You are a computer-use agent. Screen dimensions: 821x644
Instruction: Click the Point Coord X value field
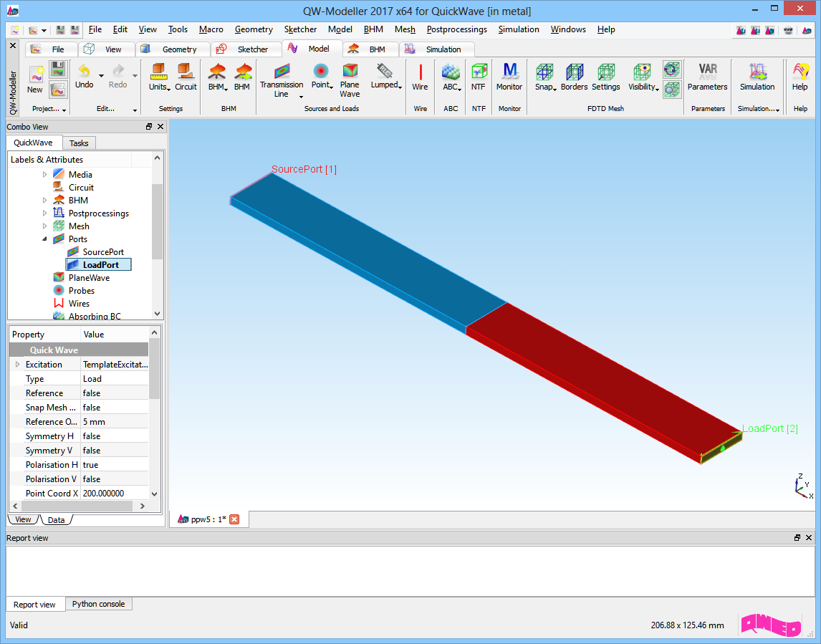click(x=115, y=494)
